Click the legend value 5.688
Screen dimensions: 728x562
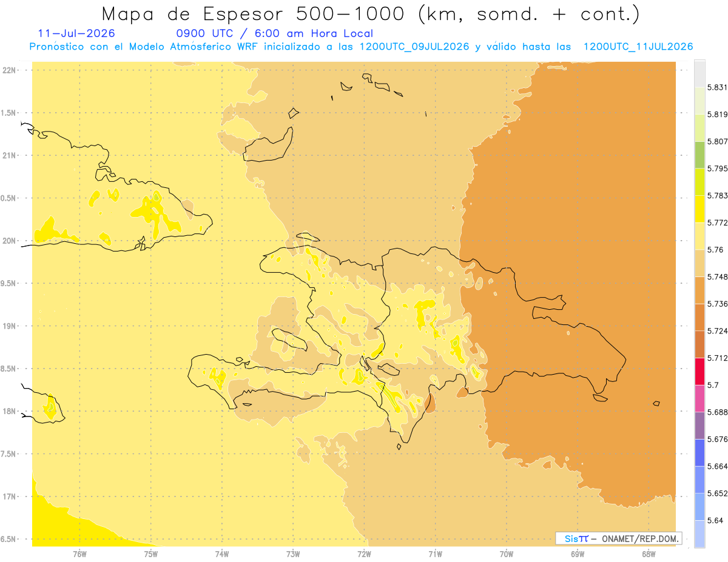(x=718, y=412)
